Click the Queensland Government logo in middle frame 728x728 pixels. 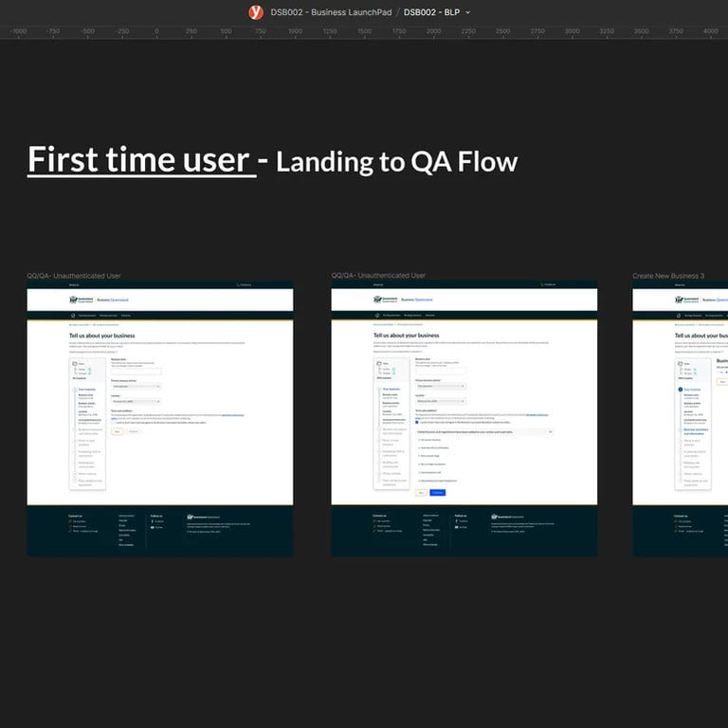386,300
